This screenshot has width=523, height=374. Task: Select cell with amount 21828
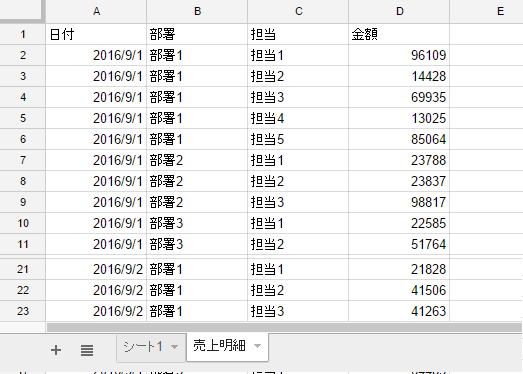pos(399,269)
